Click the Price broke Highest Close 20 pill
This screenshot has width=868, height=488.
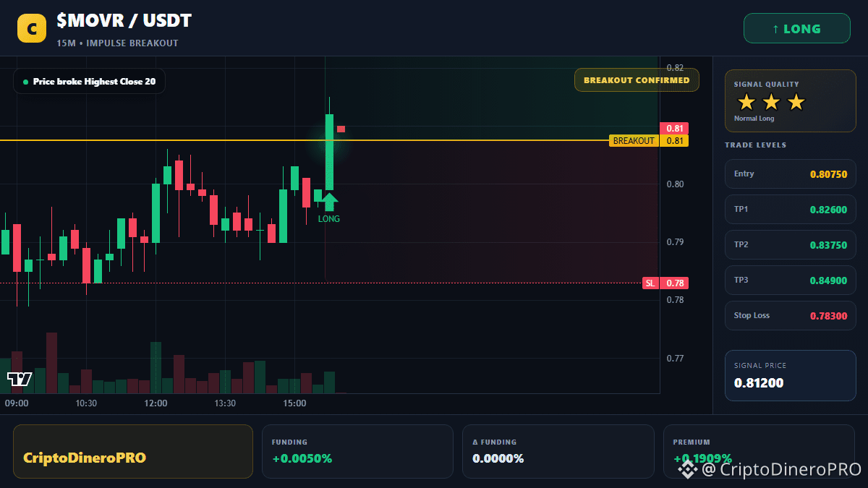click(x=89, y=82)
